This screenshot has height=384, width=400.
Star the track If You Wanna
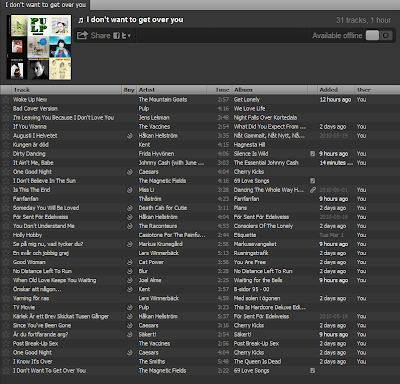click(6, 127)
